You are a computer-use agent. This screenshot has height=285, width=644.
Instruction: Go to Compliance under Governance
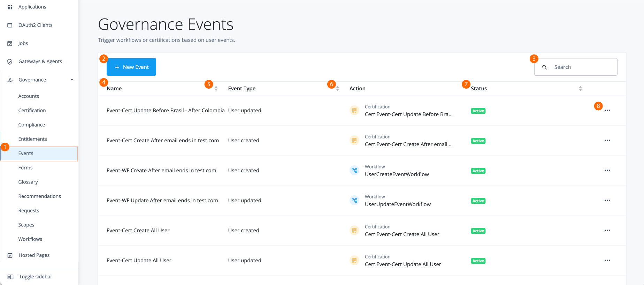32,125
